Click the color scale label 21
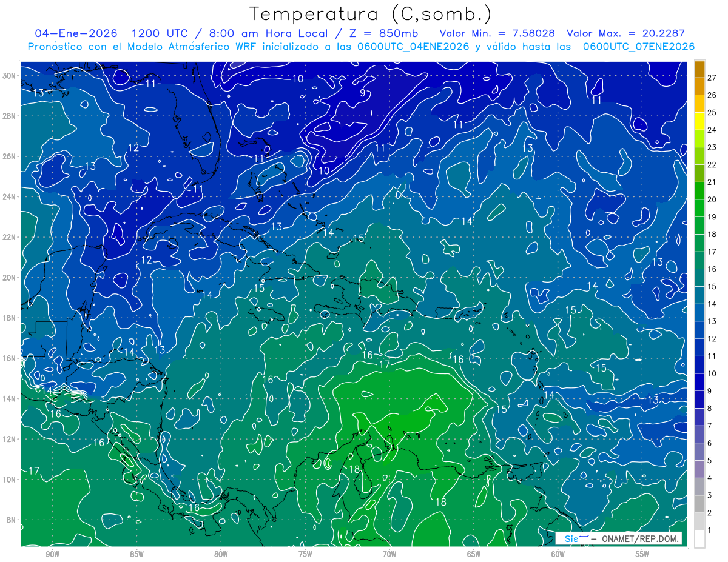 [712, 182]
